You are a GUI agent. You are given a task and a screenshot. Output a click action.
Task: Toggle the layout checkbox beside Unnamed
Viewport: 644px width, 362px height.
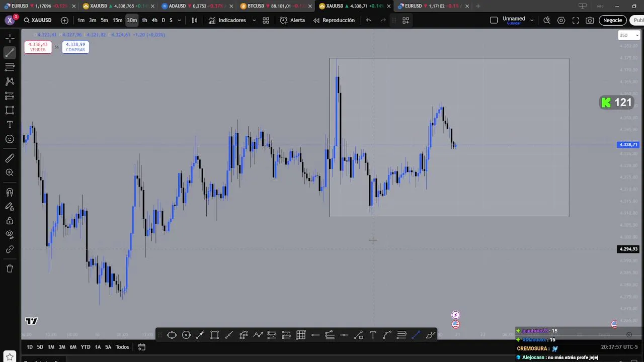[x=494, y=20]
